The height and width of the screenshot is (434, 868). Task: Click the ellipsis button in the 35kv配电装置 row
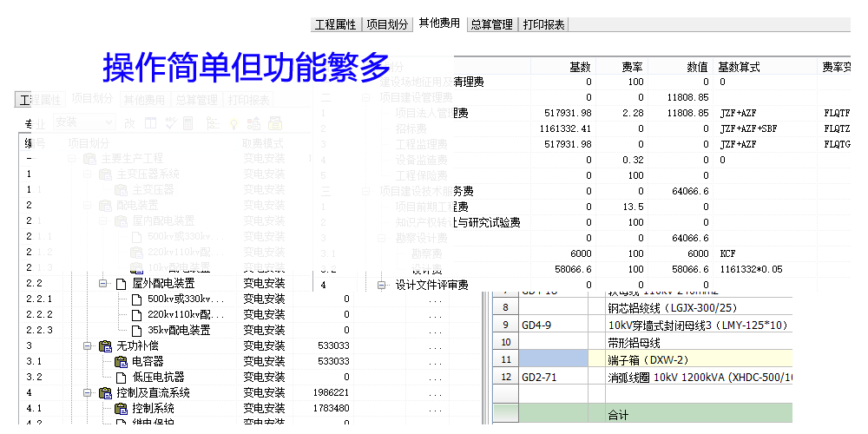(x=435, y=332)
